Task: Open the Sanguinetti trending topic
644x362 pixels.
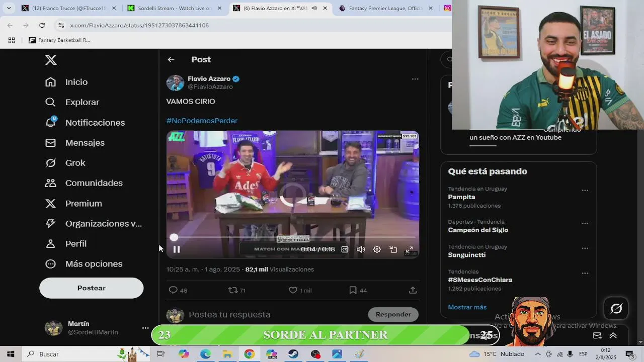Action: [x=467, y=255]
